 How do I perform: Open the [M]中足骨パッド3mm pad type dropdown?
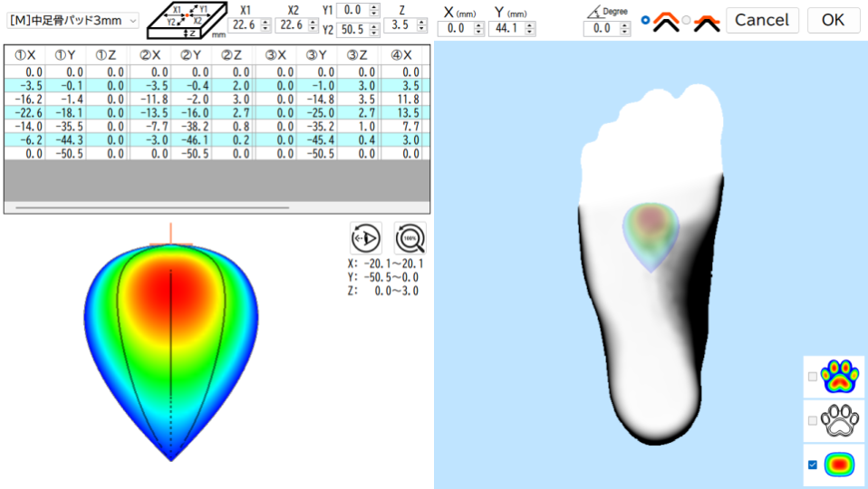pos(72,21)
